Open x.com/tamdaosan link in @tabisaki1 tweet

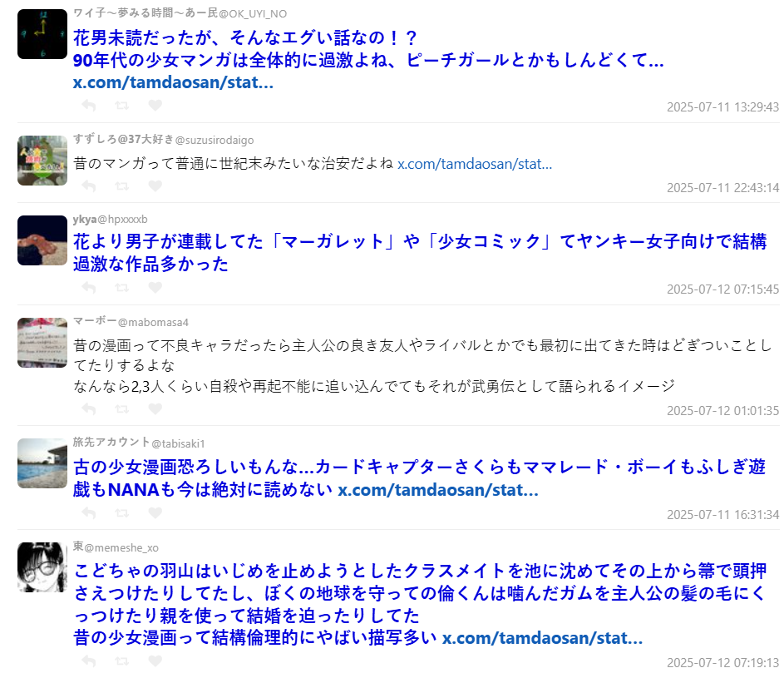click(x=438, y=489)
